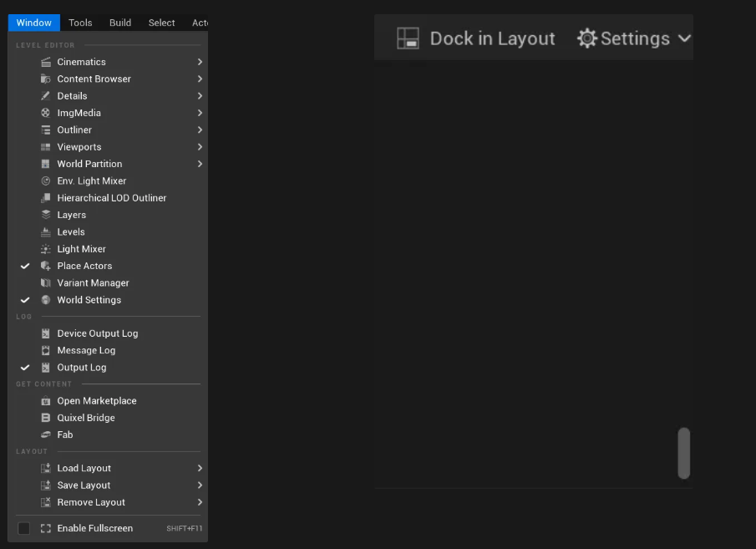Click the Load Layout icon
This screenshot has width=756, height=549.
46,468
